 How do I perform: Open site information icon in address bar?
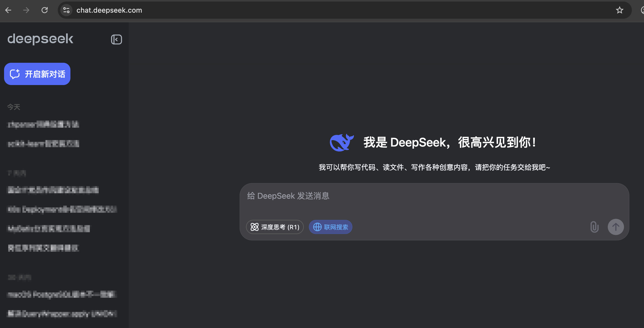tap(66, 10)
